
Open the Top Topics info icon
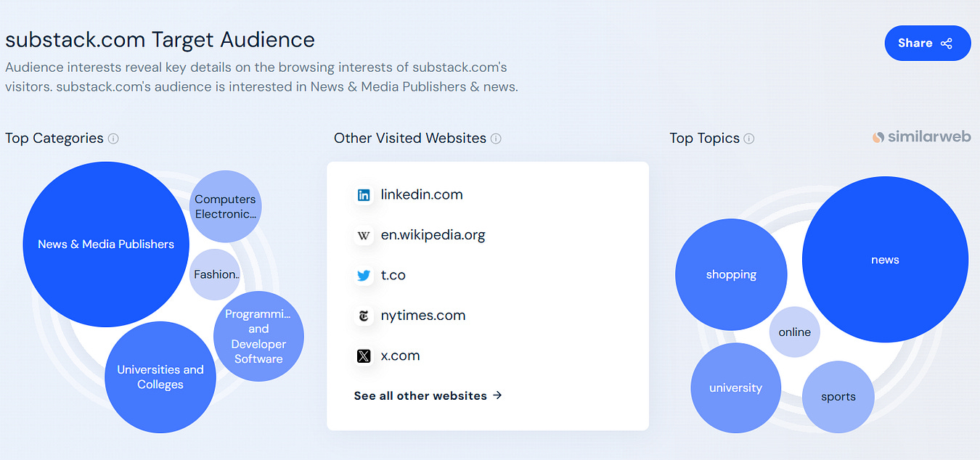(x=749, y=139)
